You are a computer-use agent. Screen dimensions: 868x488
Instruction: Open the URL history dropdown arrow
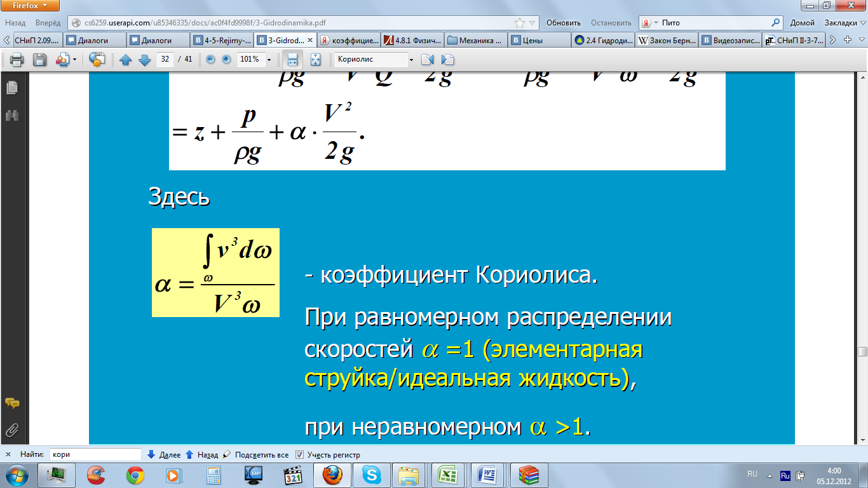point(532,22)
